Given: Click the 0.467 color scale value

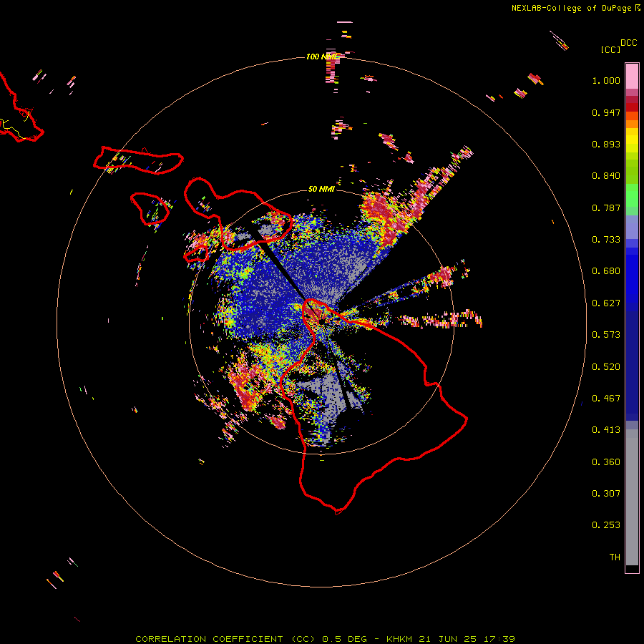Looking at the screenshot, I should pyautogui.click(x=606, y=399).
